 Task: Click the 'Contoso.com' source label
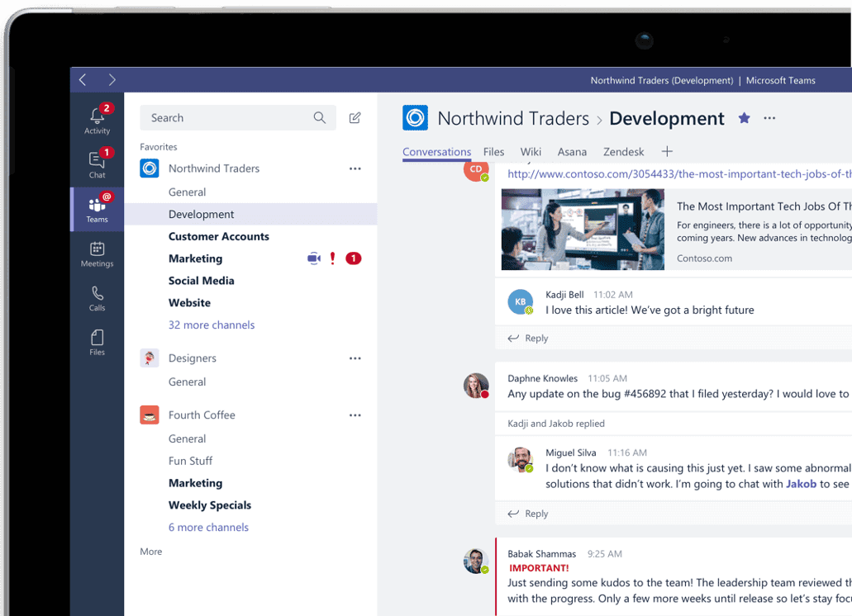(704, 258)
